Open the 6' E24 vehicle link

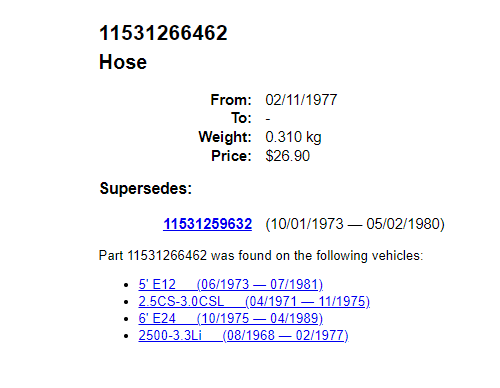coord(231,318)
